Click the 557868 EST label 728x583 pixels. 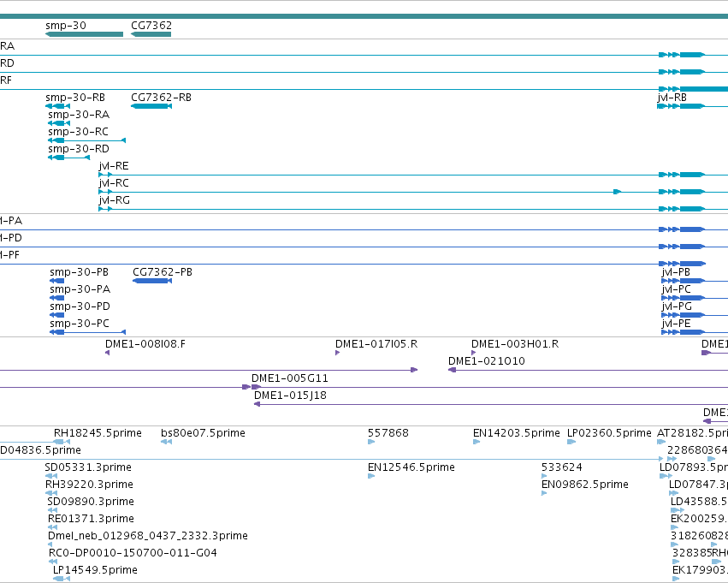pos(388,433)
